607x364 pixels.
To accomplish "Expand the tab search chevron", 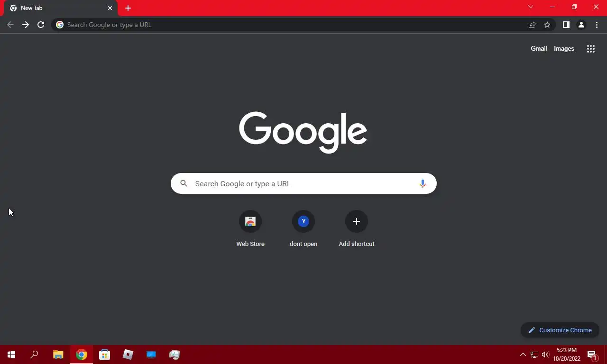I will (x=531, y=7).
